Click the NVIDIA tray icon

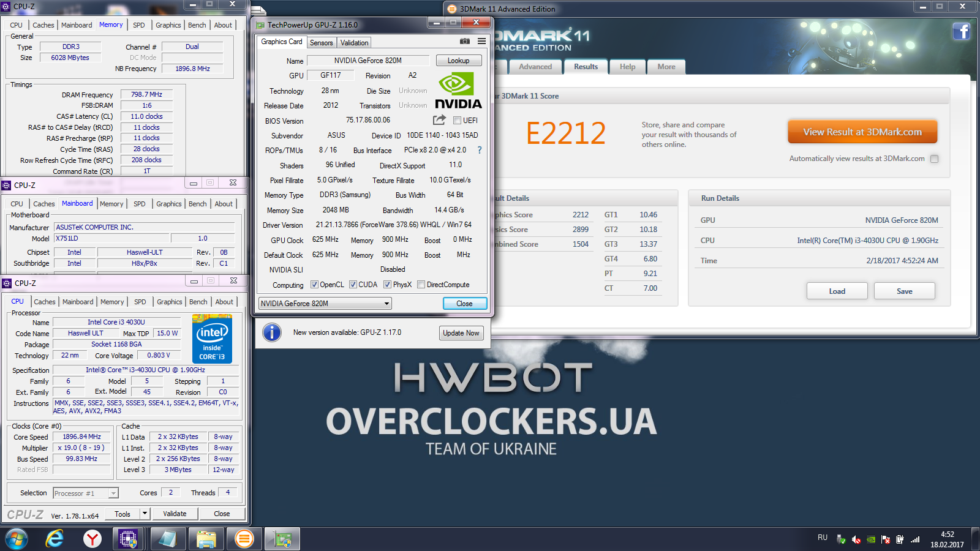pyautogui.click(x=871, y=539)
